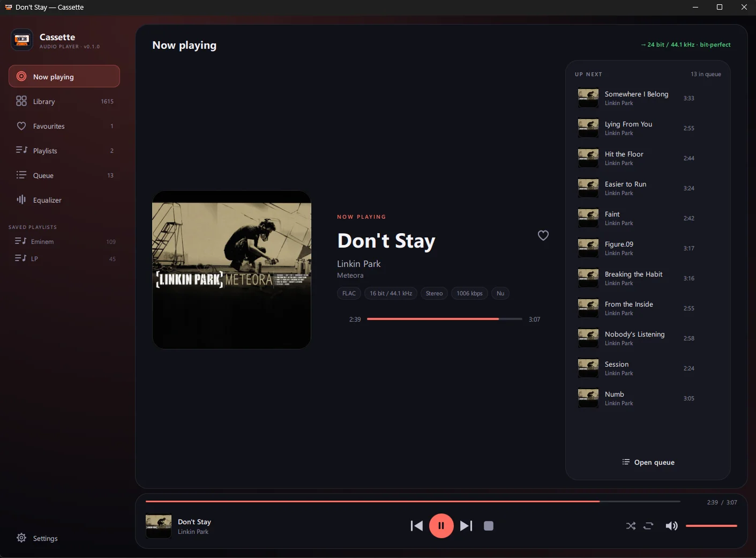Open the Equalizer

coord(64,200)
